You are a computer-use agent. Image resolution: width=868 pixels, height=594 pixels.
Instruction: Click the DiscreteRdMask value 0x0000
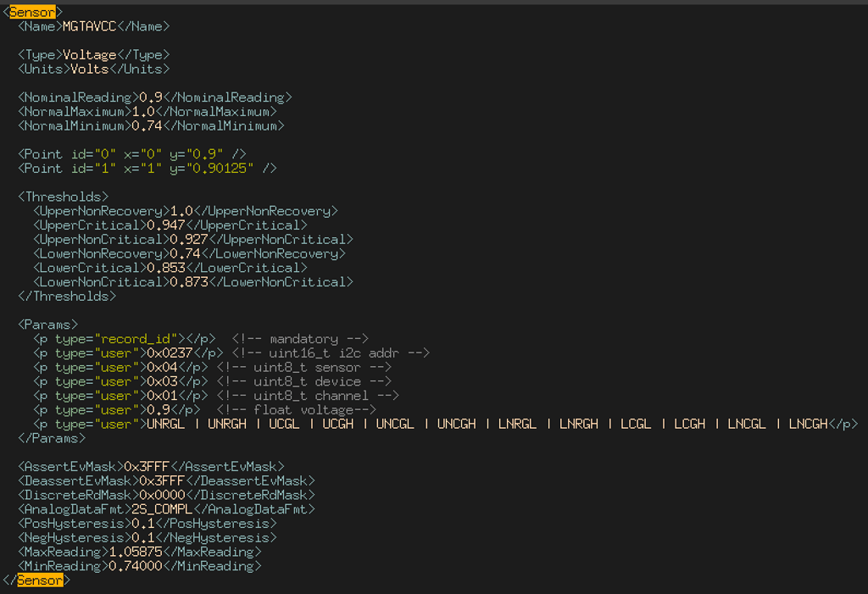point(162,496)
